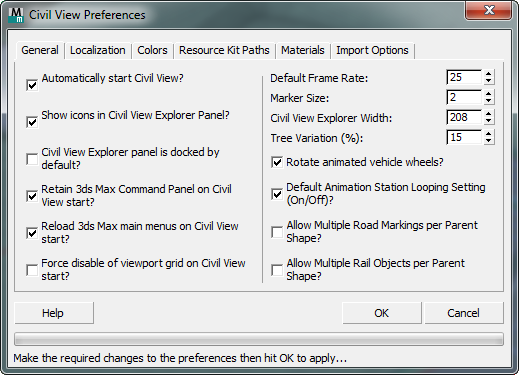Click the Civil View app icon in title bar
Screen dimensions: 519x375
point(16,15)
